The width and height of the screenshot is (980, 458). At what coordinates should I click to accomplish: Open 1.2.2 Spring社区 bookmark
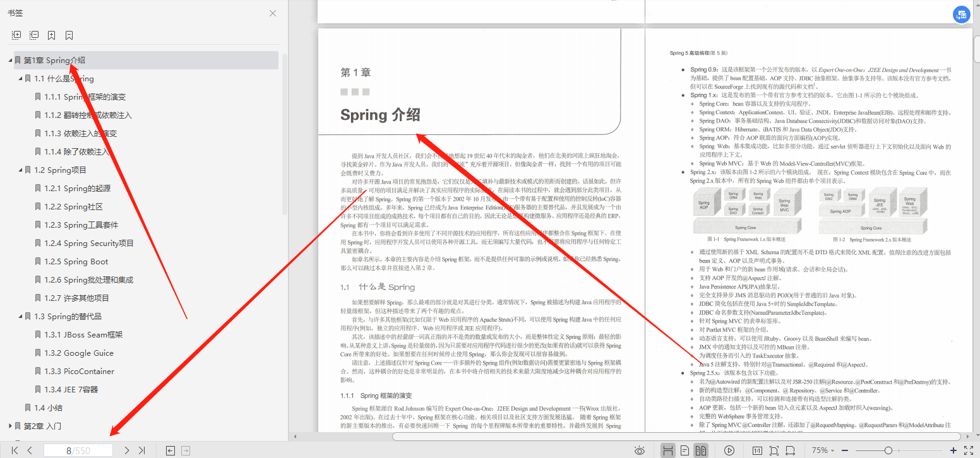73,207
